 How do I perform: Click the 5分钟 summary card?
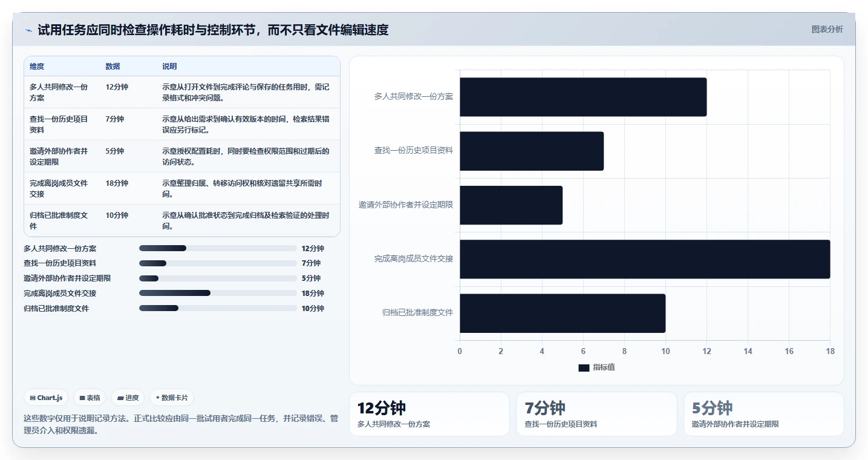(x=764, y=414)
